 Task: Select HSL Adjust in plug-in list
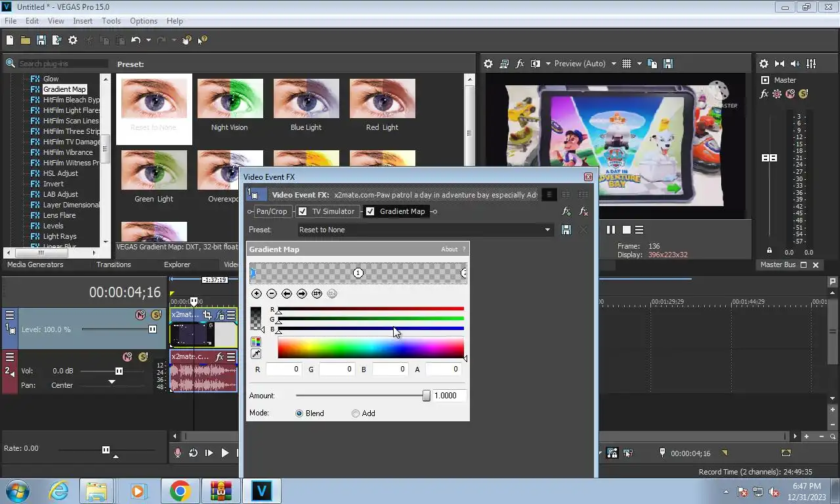pyautogui.click(x=60, y=173)
